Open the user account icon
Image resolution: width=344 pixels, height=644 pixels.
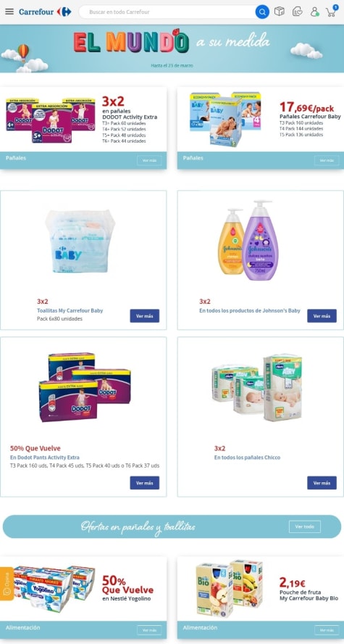point(314,12)
